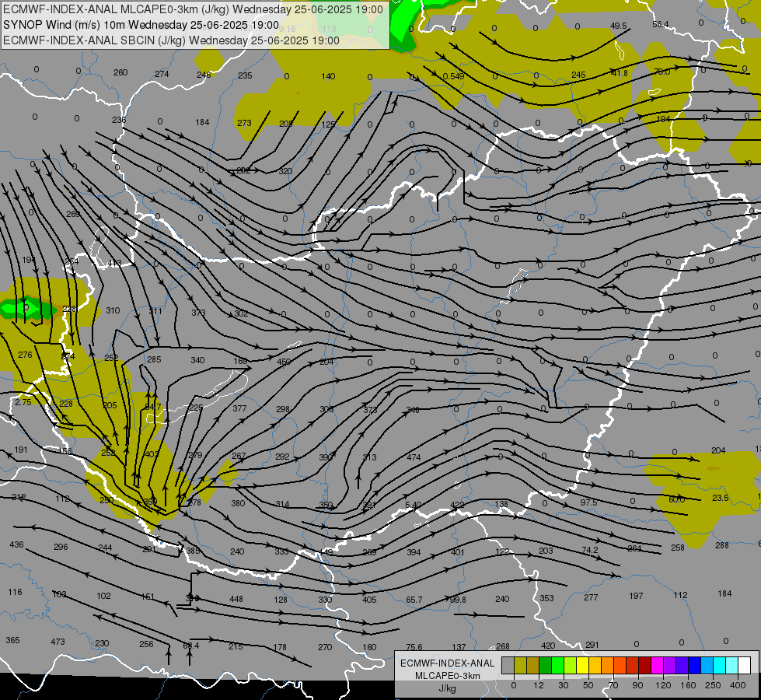Viewport: 761px width, 700px height.
Task: Click the grid value '99.8'
Action: click(458, 600)
